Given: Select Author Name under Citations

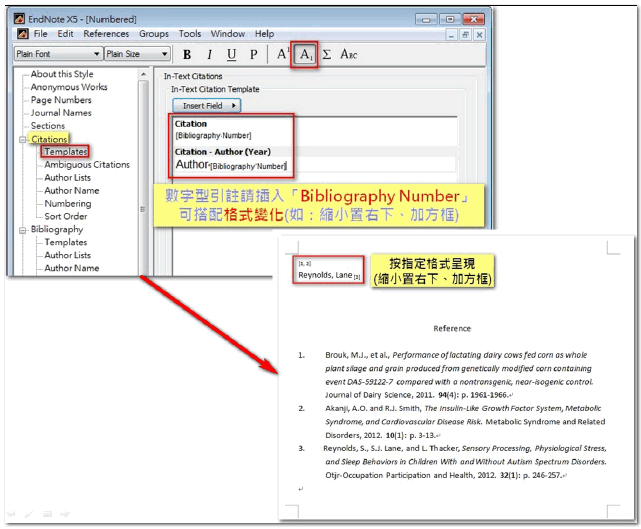Looking at the screenshot, I should 72,191.
